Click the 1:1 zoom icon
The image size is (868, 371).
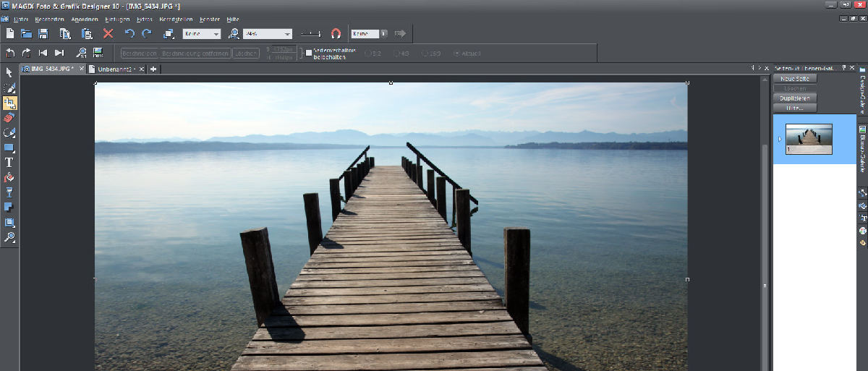click(x=82, y=53)
